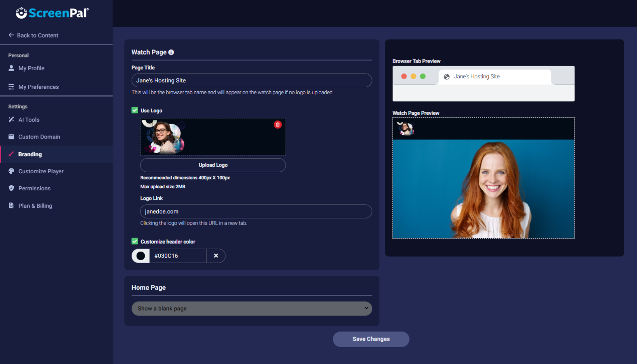Click the Logo Link input field
Viewport: 637px width, 364px height.
click(256, 212)
